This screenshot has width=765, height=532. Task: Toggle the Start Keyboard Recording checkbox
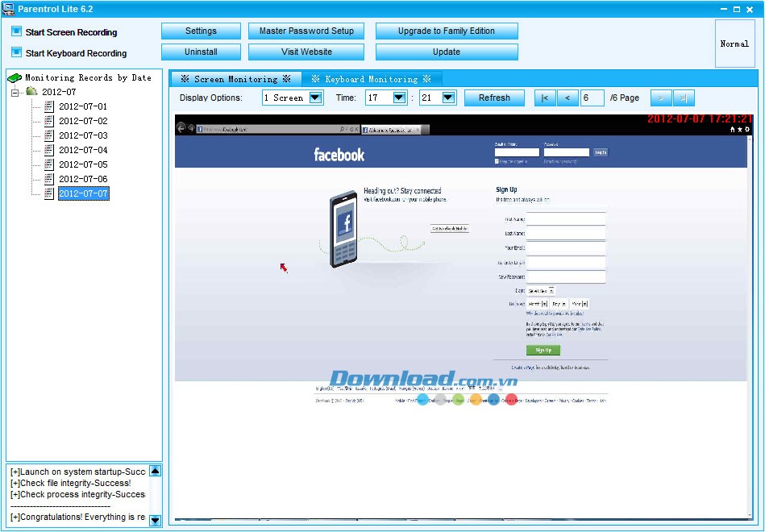(16, 53)
